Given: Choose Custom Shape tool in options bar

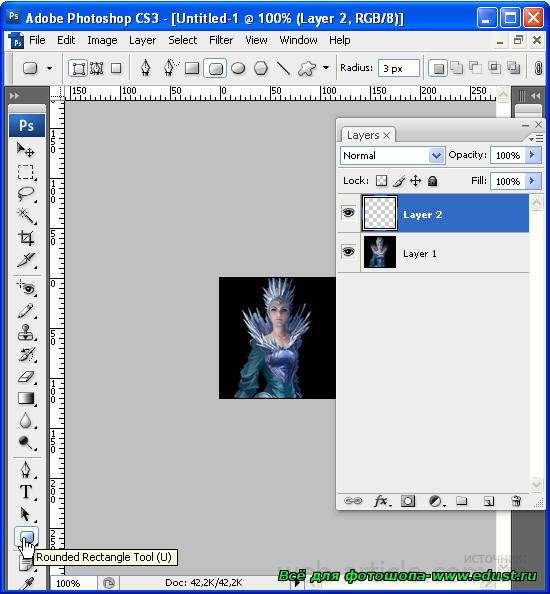Looking at the screenshot, I should tap(306, 69).
